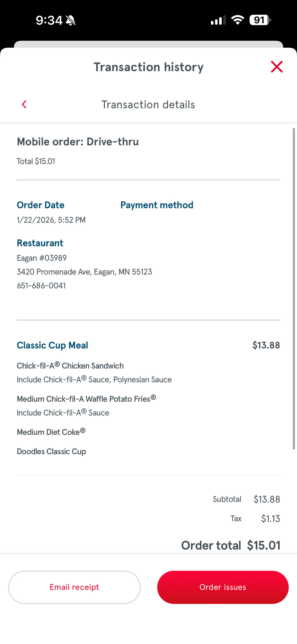The height and width of the screenshot is (644, 297).
Task: Tap the battery level indicator
Action: [x=260, y=20]
